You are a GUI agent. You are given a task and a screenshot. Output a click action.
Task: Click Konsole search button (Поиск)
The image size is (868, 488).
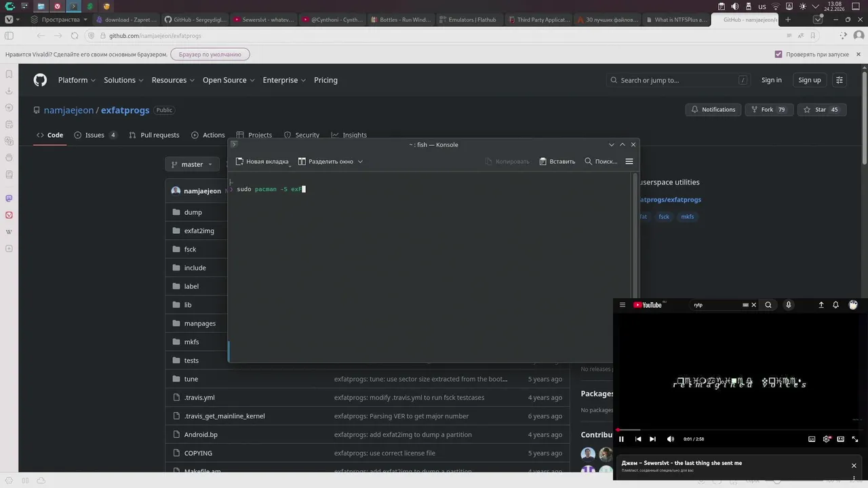coord(601,161)
